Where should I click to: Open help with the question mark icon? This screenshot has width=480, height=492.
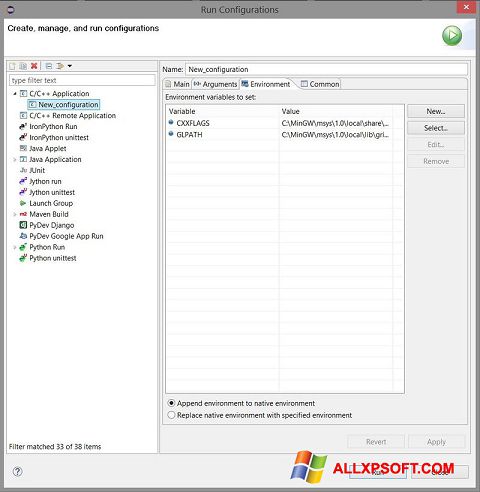pyautogui.click(x=17, y=472)
